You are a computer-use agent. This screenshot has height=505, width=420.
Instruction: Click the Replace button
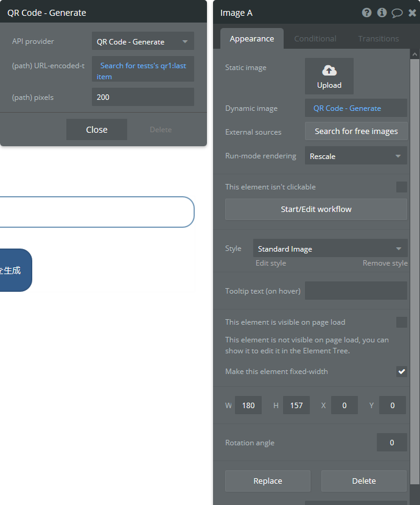click(x=268, y=481)
